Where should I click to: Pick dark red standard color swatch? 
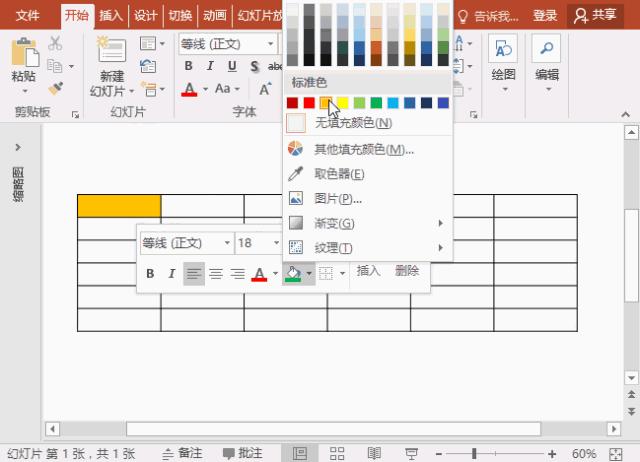[292, 103]
